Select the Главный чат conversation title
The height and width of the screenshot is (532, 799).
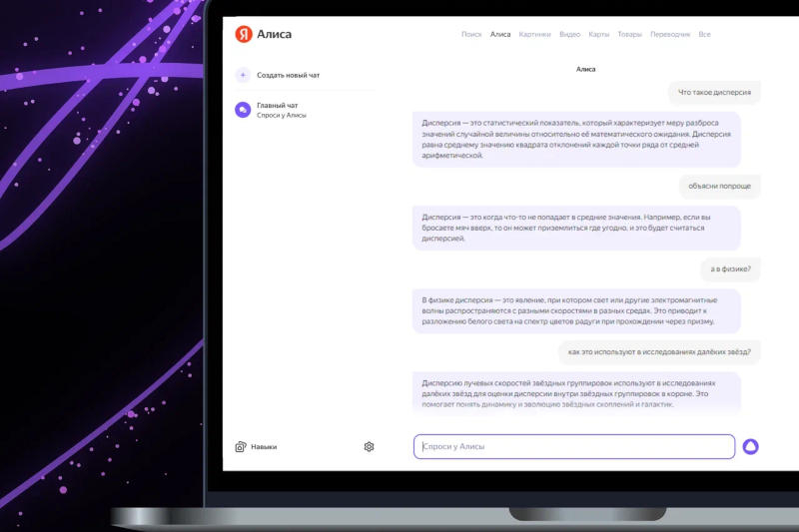point(278,106)
